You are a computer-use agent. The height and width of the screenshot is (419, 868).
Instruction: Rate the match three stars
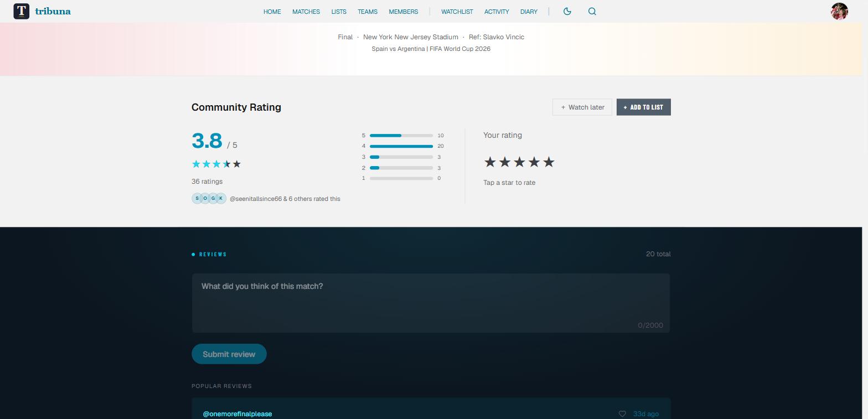click(519, 162)
